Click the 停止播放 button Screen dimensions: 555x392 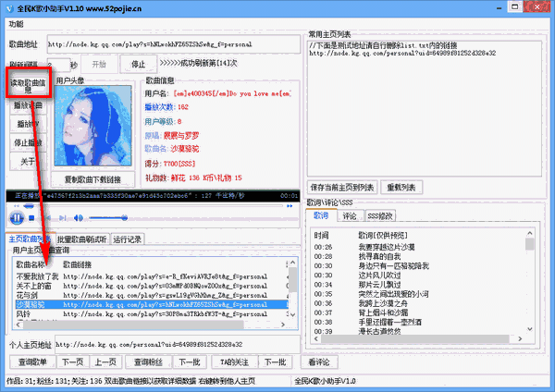coord(29,142)
